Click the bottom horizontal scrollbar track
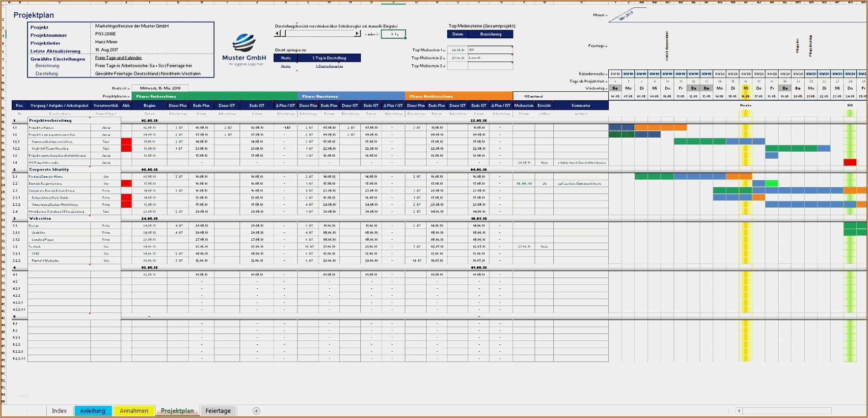Image resolution: width=868 pixels, height=418 pixels. point(787,411)
